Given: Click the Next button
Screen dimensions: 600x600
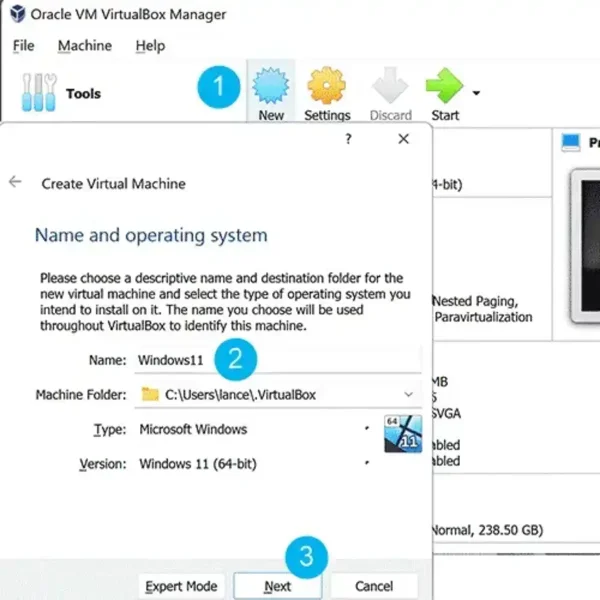Looking at the screenshot, I should tap(277, 586).
